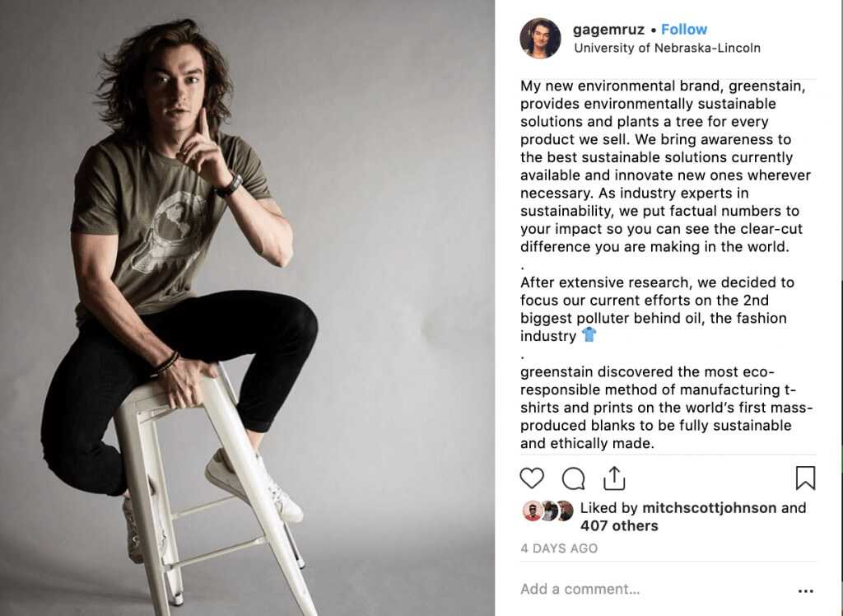Click the gagemruz profile picture
The image size is (843, 616).
(x=540, y=38)
